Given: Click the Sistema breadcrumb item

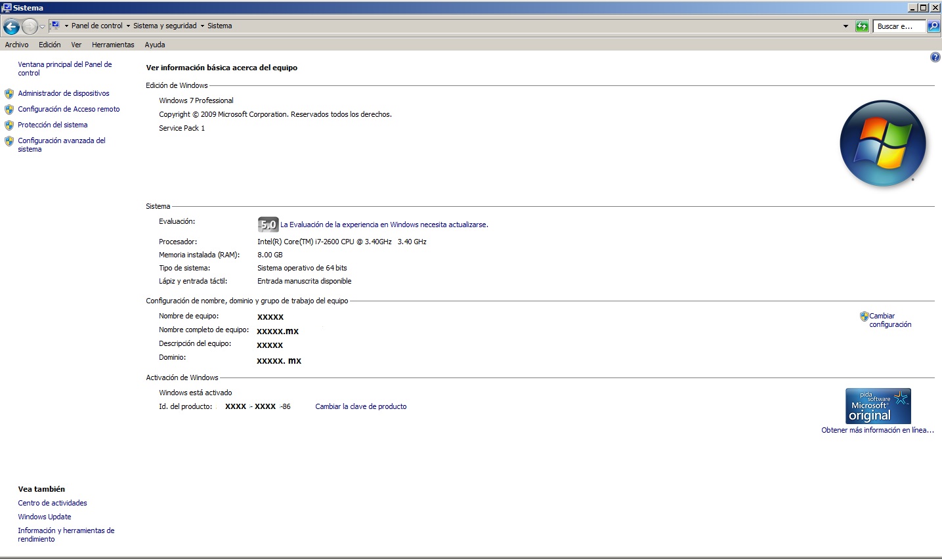Looking at the screenshot, I should 220,26.
